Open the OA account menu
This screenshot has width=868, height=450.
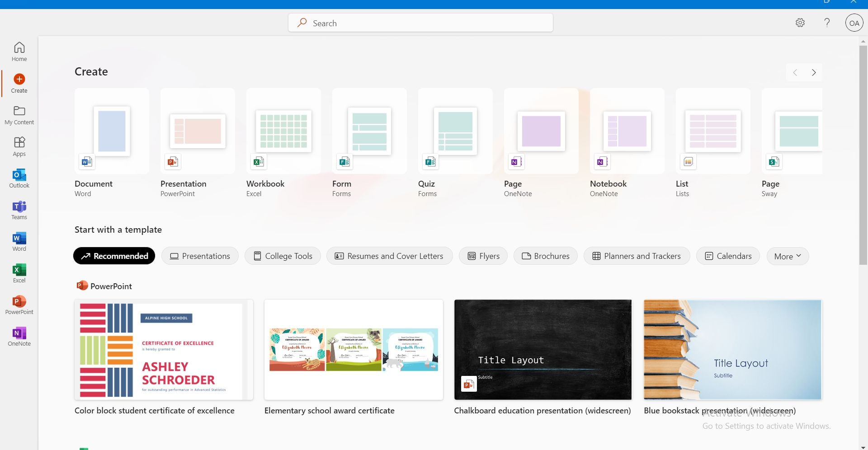coord(854,23)
